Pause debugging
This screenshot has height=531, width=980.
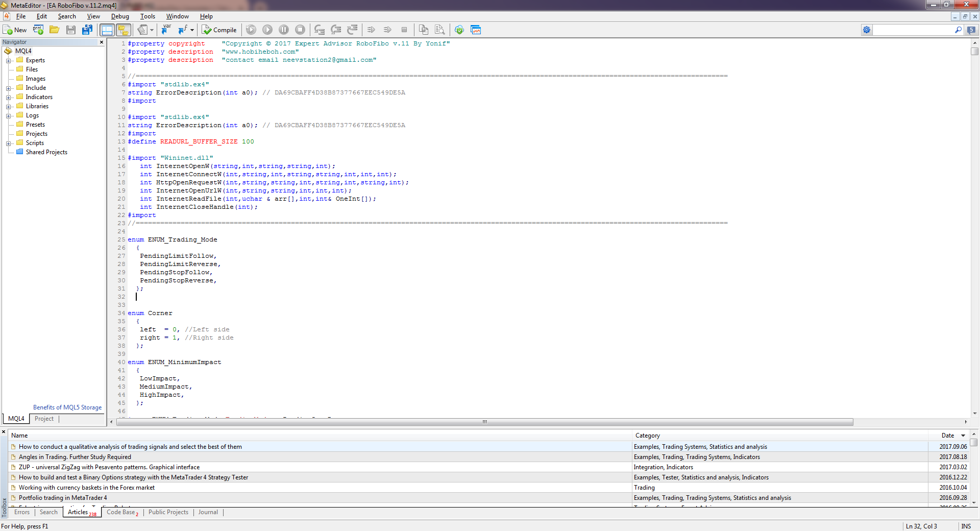pos(284,30)
